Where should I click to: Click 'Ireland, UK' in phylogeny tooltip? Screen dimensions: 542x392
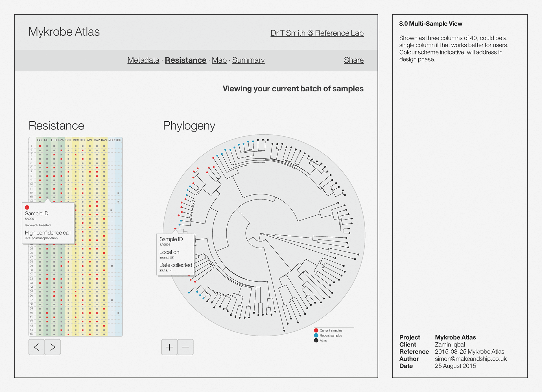(x=167, y=258)
